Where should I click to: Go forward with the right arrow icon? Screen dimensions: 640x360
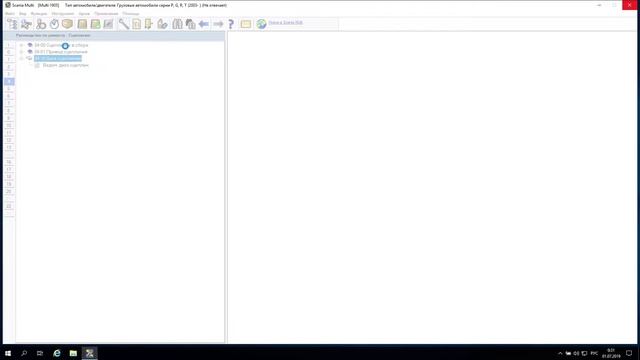click(x=218, y=24)
